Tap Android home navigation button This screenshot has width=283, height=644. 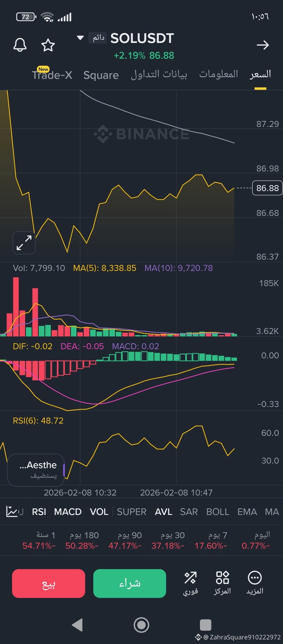(141, 625)
